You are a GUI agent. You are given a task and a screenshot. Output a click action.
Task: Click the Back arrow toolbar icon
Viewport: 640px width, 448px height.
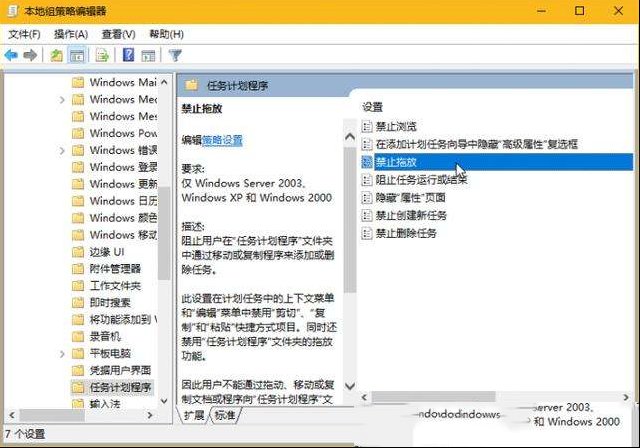pyautogui.click(x=11, y=55)
